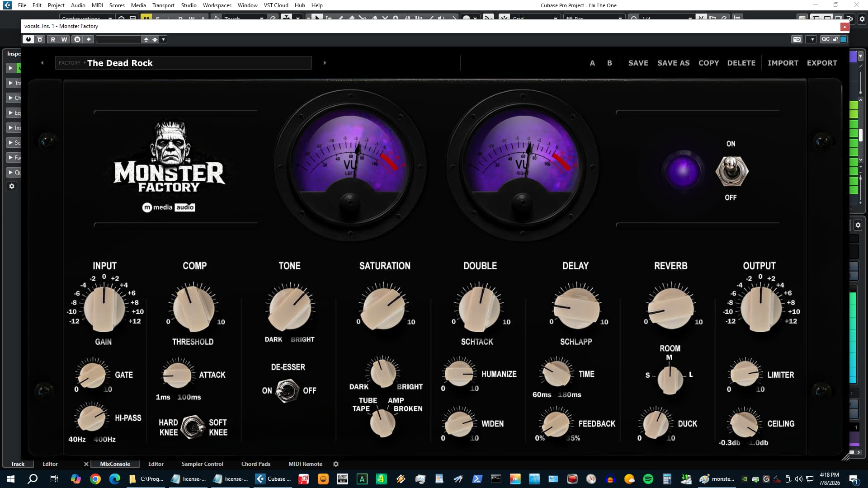Switch to the MixConsole tab in lower zone

click(x=115, y=464)
